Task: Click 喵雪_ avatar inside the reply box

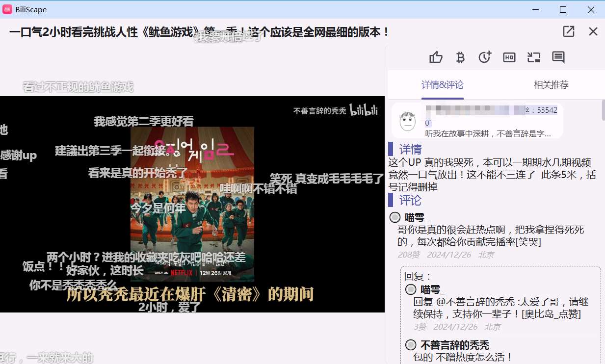Action: 411,289
